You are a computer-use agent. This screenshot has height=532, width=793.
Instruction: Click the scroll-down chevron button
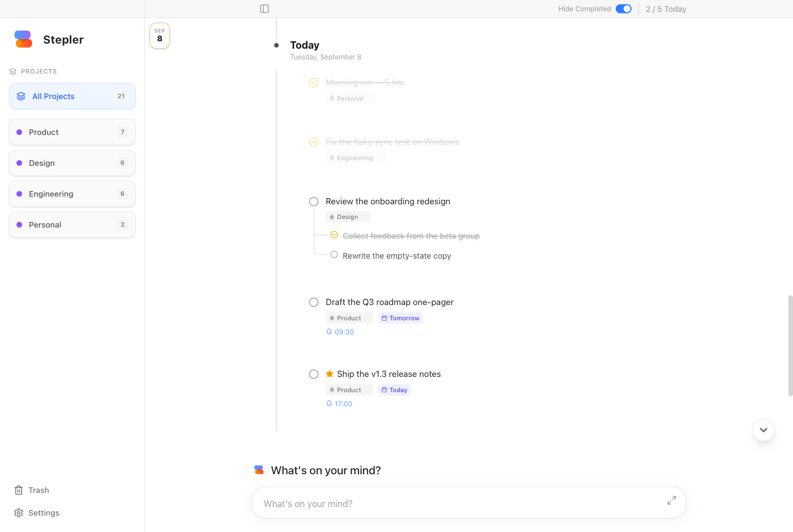coord(764,430)
